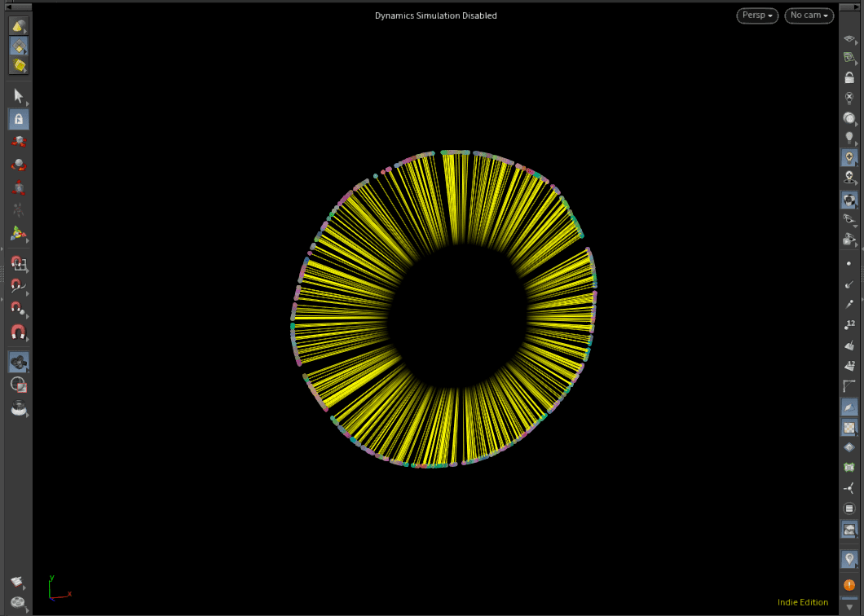Open the No cam camera dropdown
The image size is (864, 616).
[809, 15]
